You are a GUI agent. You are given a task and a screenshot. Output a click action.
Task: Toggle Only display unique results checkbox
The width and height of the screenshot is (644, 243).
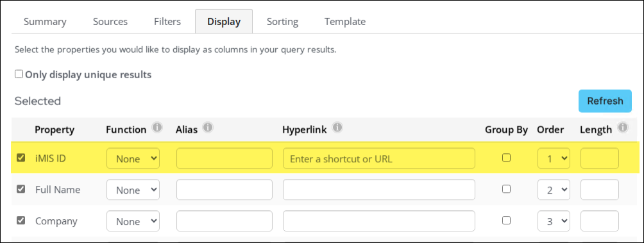tap(19, 74)
